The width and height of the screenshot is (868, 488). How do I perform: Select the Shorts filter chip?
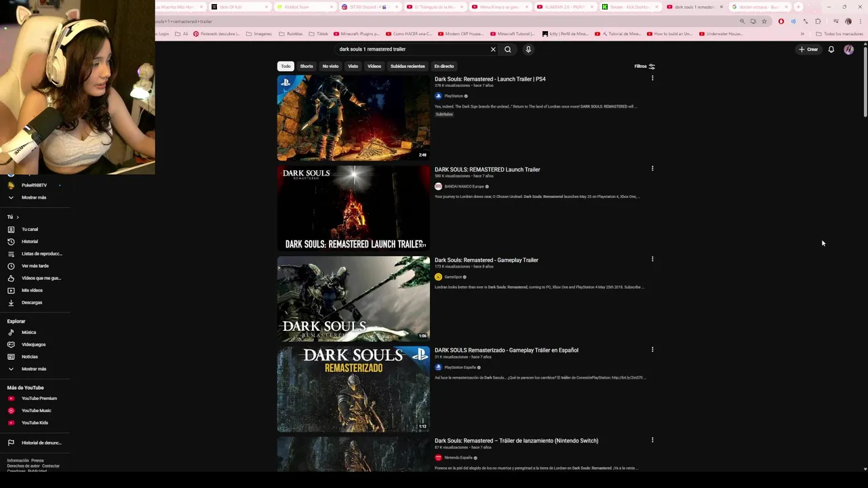pyautogui.click(x=307, y=66)
